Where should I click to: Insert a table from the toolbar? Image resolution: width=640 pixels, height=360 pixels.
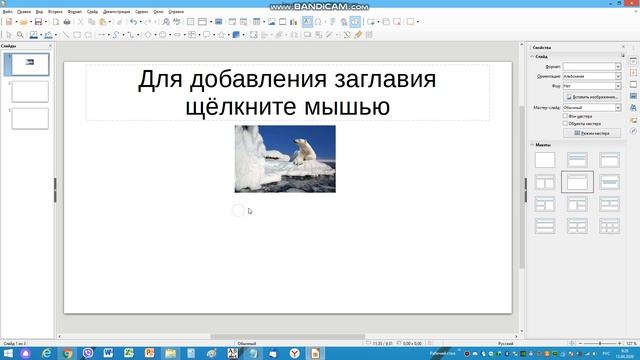pos(256,22)
